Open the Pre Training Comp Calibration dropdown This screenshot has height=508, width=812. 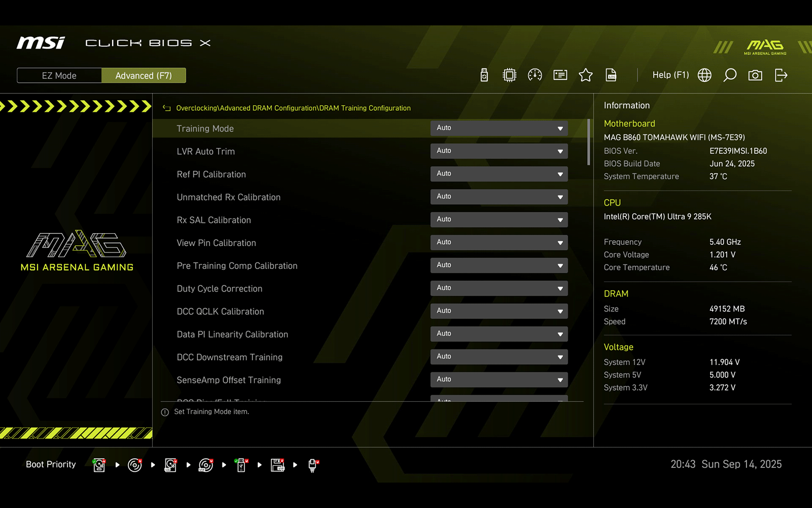click(x=499, y=265)
